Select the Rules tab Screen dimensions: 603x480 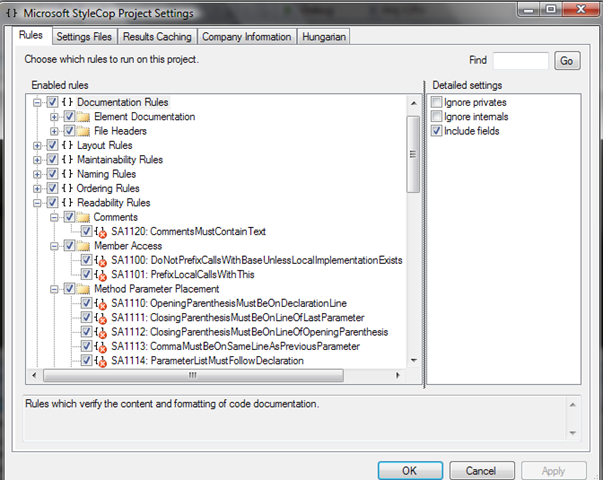click(31, 35)
